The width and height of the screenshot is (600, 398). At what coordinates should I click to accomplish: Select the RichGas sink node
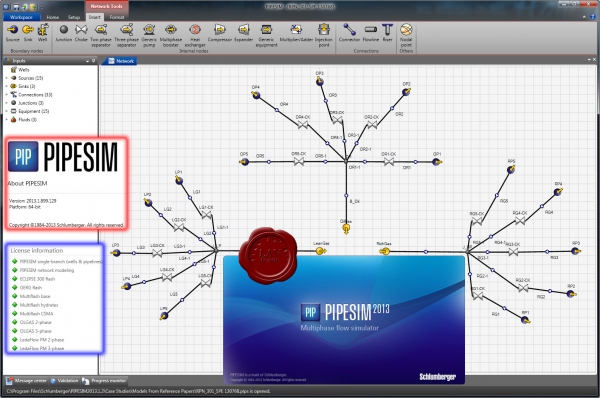(x=385, y=251)
